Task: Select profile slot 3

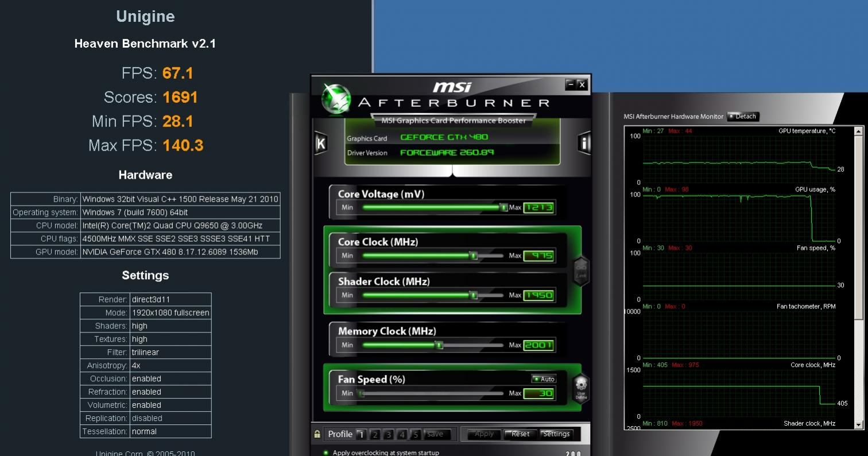Action: (x=389, y=435)
